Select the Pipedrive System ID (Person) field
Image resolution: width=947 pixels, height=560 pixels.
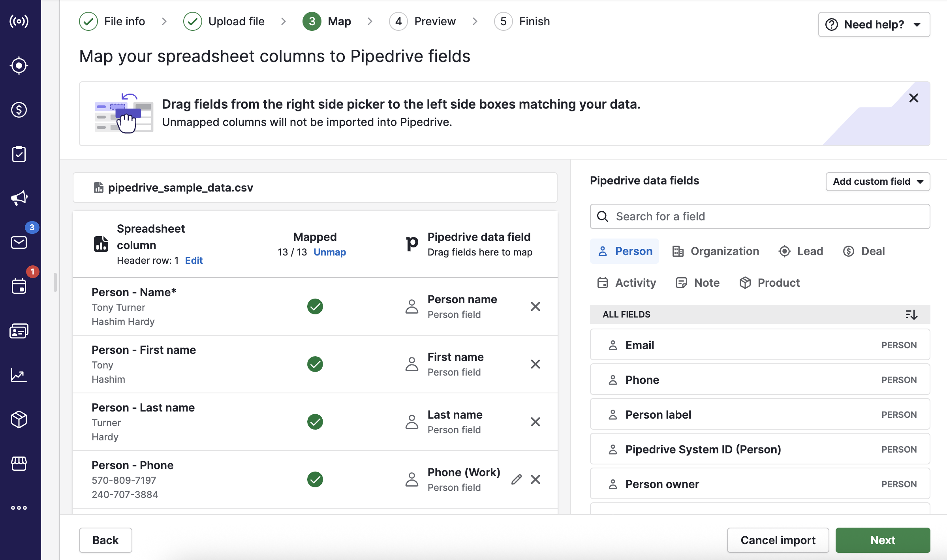(x=760, y=449)
